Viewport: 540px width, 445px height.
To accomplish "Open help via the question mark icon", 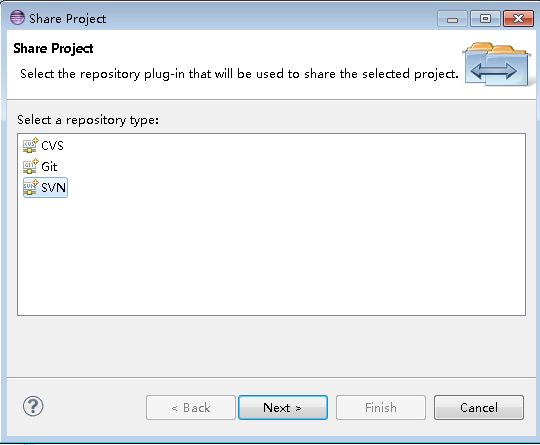I will [x=33, y=406].
